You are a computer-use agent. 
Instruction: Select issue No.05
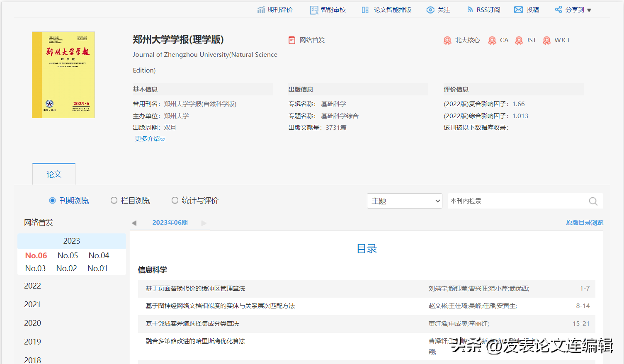(x=68, y=256)
